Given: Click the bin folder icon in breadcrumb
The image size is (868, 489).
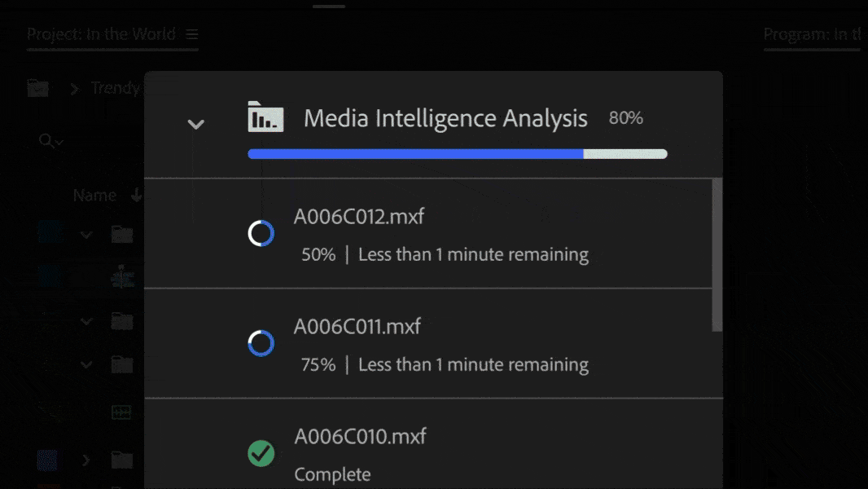Looking at the screenshot, I should click(x=37, y=88).
